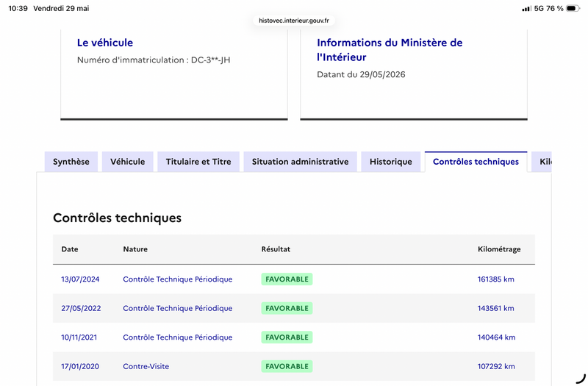Go to the Historique tab

(391, 162)
